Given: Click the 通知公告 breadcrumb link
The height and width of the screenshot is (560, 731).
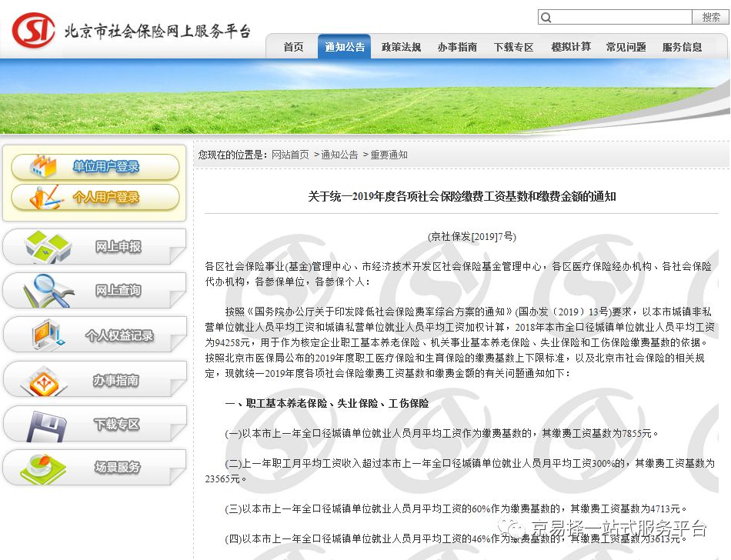Looking at the screenshot, I should tap(339, 155).
